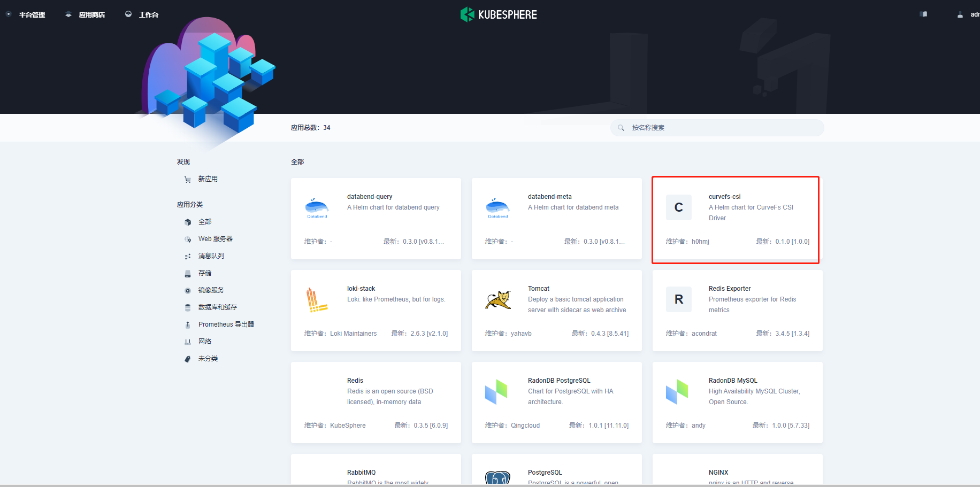This screenshot has height=487, width=980.
Task: Click the Redis Exporter letter R icon
Action: [679, 299]
